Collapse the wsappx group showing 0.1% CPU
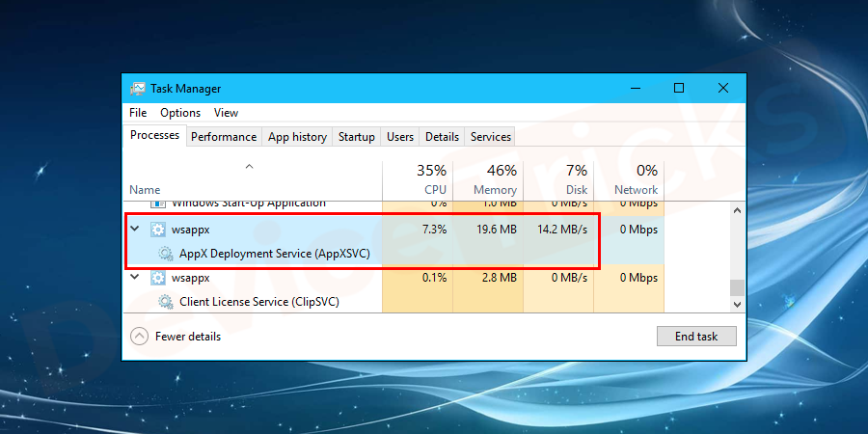Viewport: 868px width, 434px height. [134, 277]
